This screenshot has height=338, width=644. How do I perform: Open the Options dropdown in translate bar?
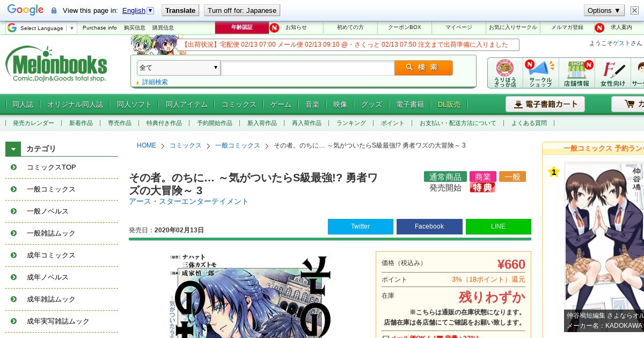[604, 10]
